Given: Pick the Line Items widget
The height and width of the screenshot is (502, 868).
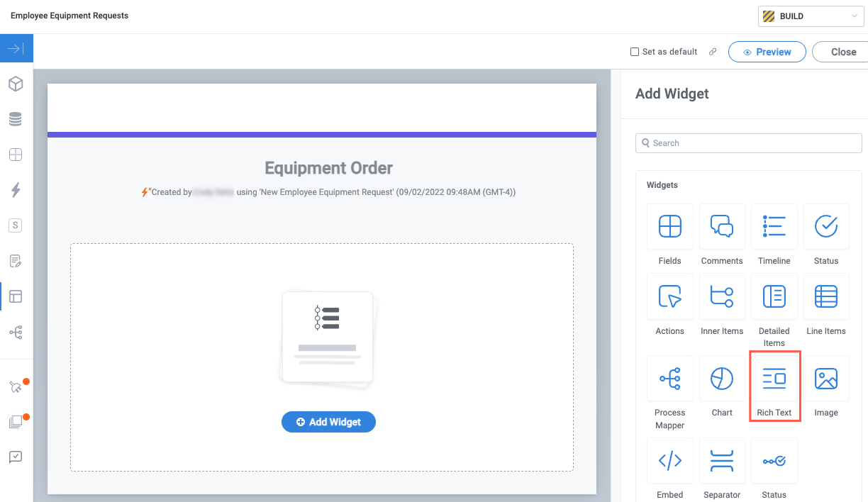Looking at the screenshot, I should [x=826, y=297].
